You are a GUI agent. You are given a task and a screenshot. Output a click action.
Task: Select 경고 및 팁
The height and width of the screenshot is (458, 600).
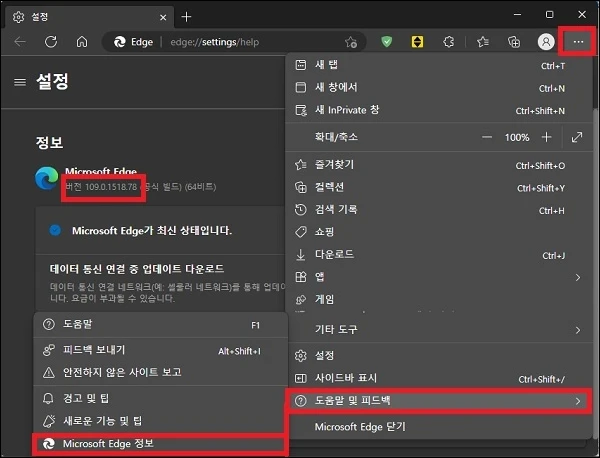click(x=160, y=398)
